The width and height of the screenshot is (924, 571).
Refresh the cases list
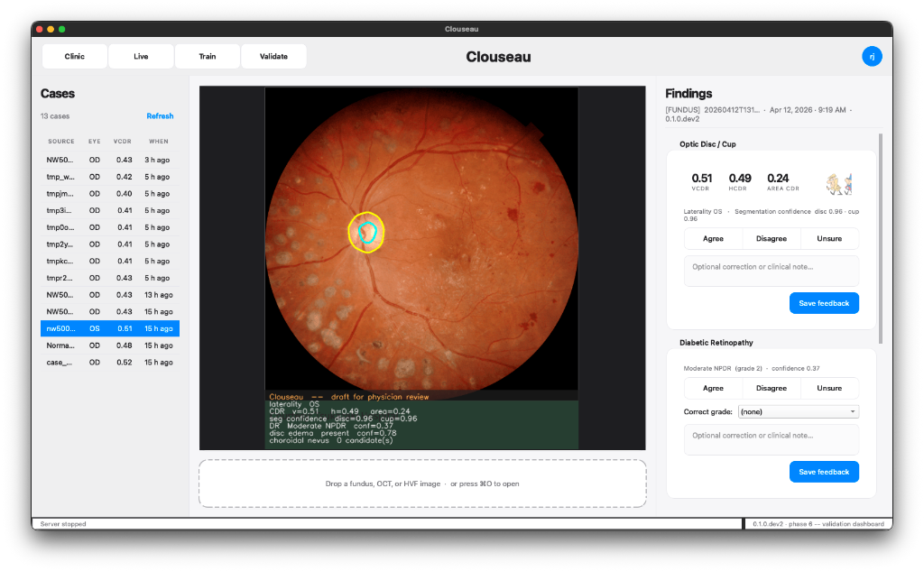[160, 115]
